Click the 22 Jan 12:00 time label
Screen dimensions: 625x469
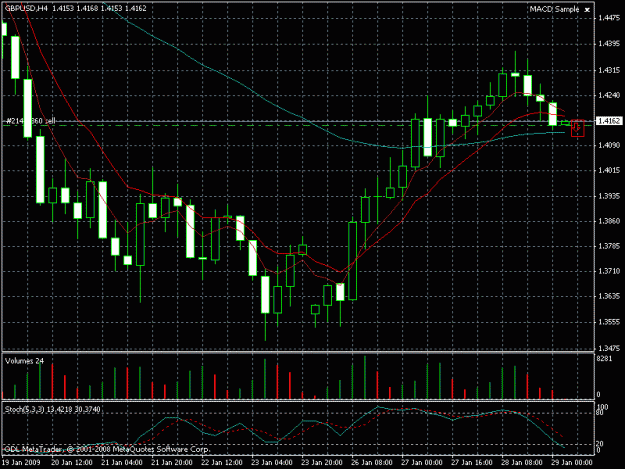[222, 463]
